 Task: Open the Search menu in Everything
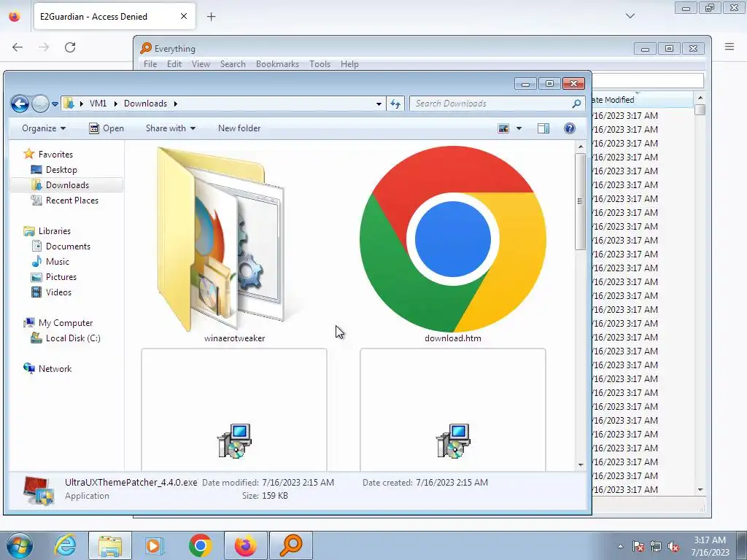click(233, 64)
